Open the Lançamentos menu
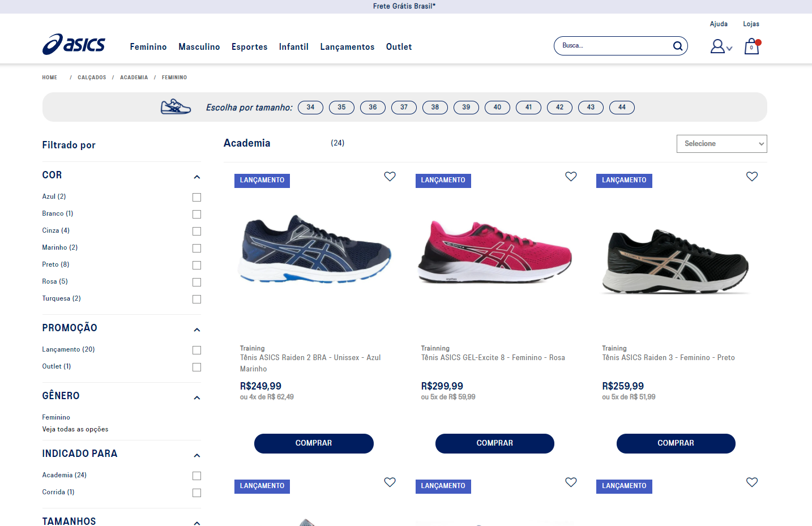The width and height of the screenshot is (812, 526). coord(347,47)
